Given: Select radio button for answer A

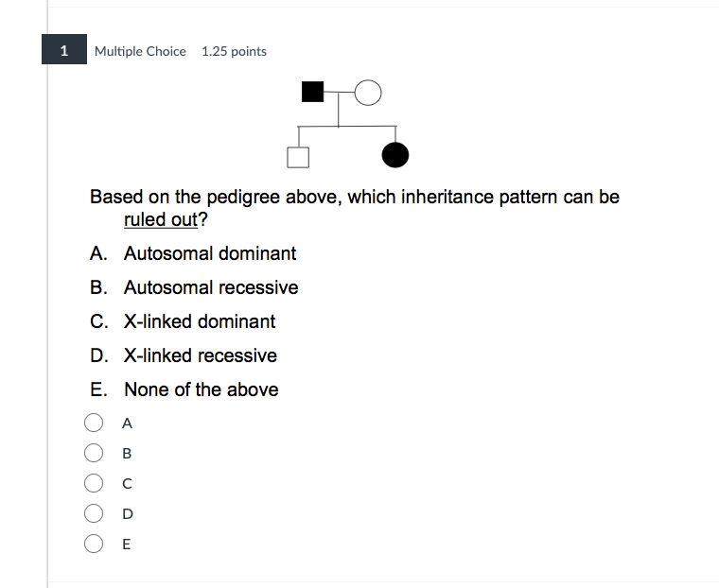Looking at the screenshot, I should [x=95, y=423].
